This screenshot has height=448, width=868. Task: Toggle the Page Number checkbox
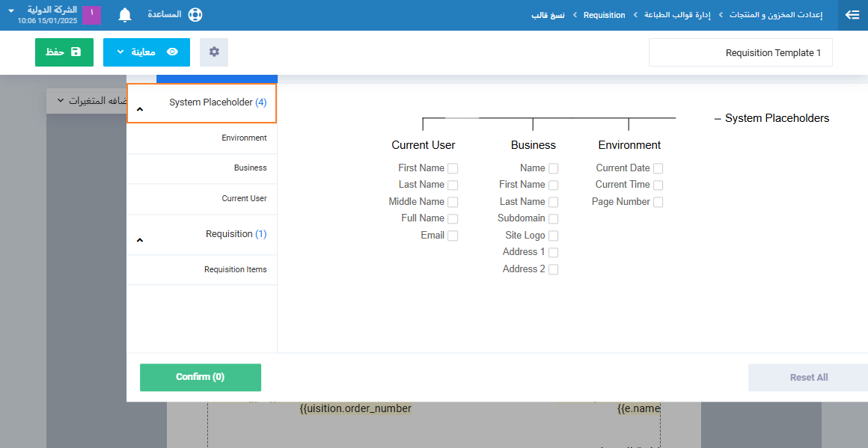click(x=658, y=202)
